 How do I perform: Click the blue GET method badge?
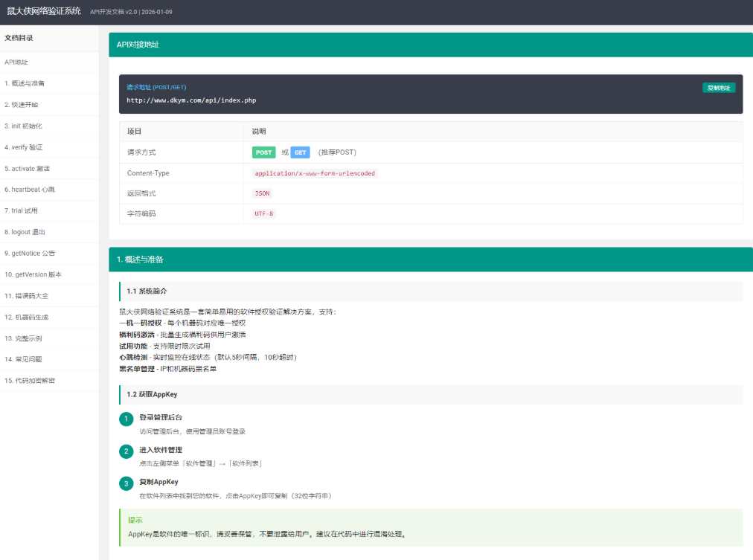coord(300,152)
